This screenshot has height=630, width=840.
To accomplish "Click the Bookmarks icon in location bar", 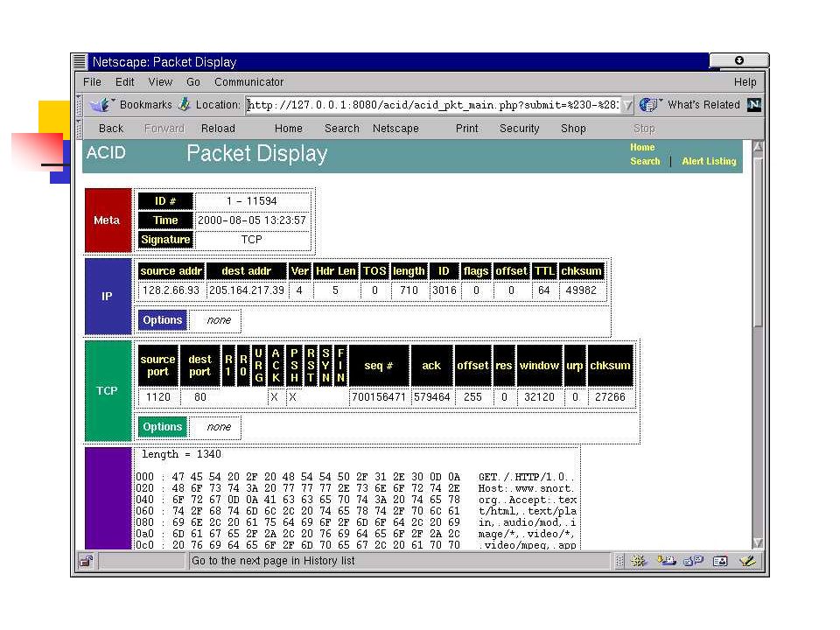I will pos(101,104).
